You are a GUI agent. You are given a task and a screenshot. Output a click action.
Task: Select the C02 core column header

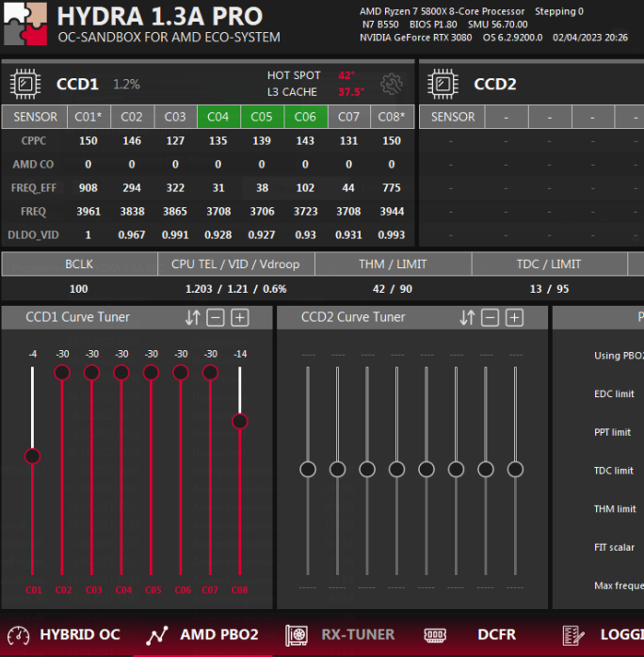pyautogui.click(x=132, y=117)
